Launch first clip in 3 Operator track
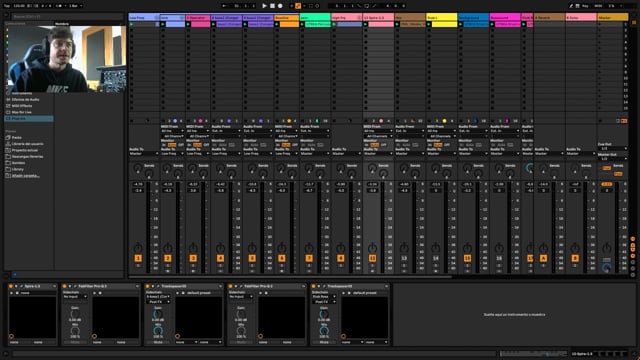Image resolution: width=640 pixels, height=360 pixels. (x=189, y=24)
